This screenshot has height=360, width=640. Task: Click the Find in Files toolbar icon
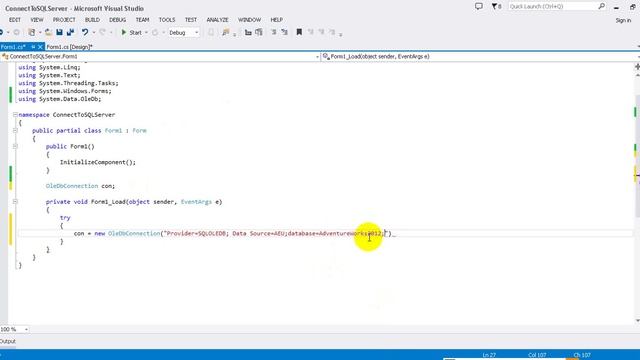click(x=225, y=32)
